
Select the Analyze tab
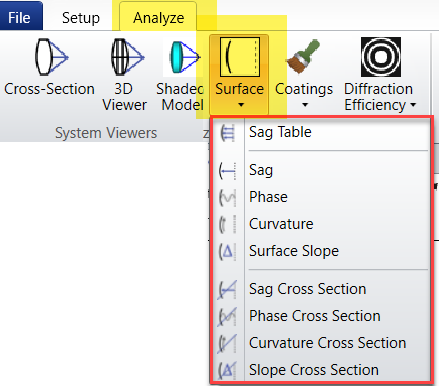pos(158,18)
